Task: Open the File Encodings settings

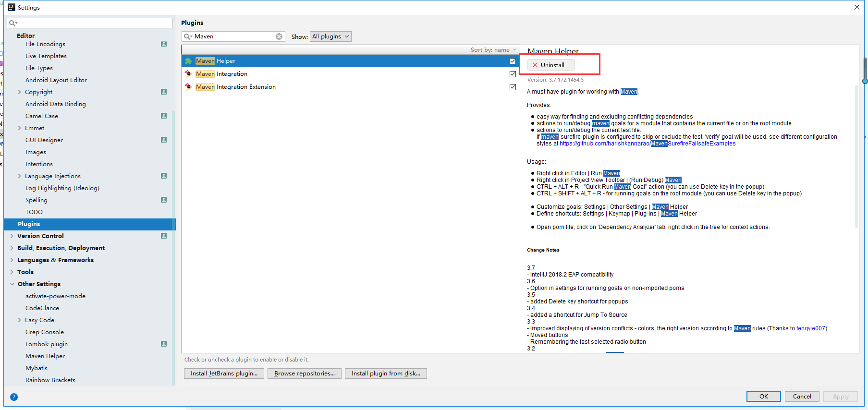Action: (45, 44)
